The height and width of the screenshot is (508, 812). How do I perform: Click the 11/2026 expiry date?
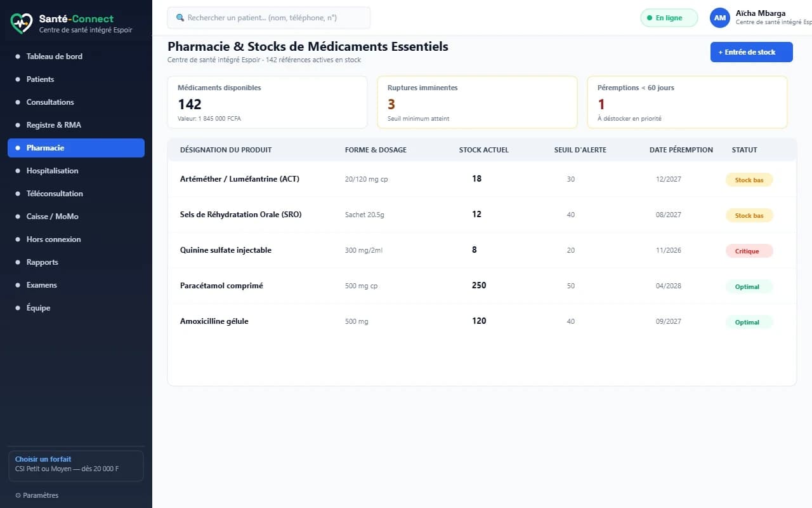(x=669, y=250)
